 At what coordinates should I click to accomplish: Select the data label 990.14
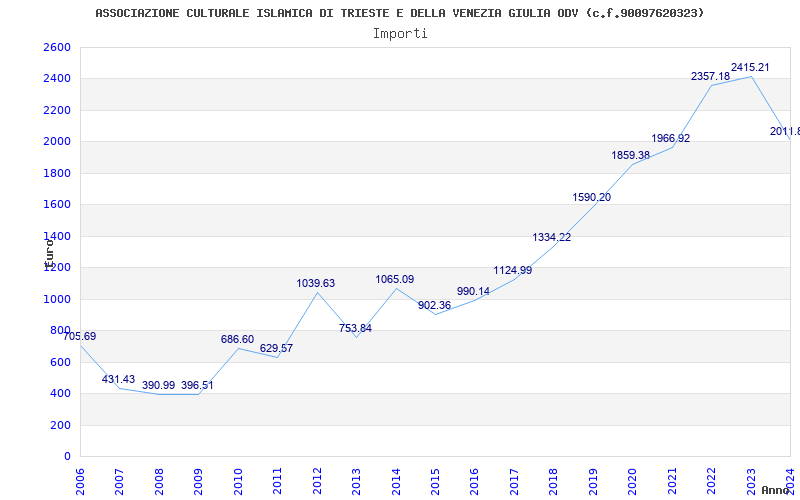tap(473, 291)
